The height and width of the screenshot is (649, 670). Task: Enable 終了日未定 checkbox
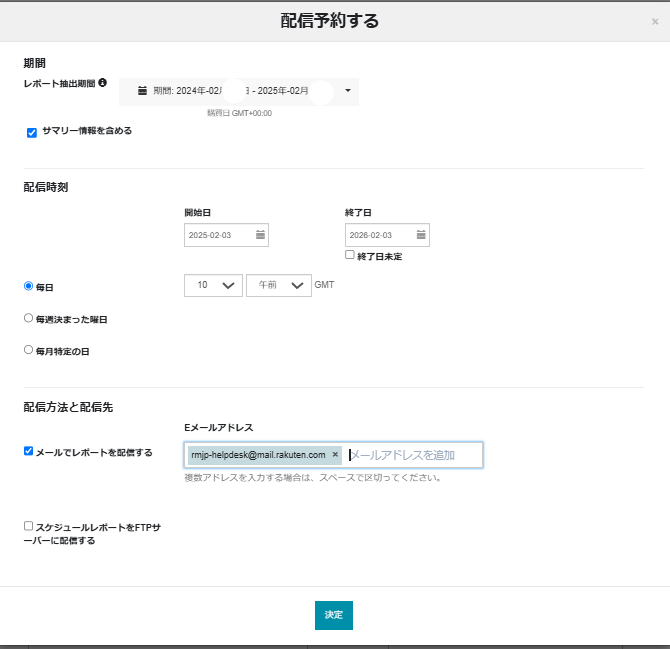[x=350, y=255]
